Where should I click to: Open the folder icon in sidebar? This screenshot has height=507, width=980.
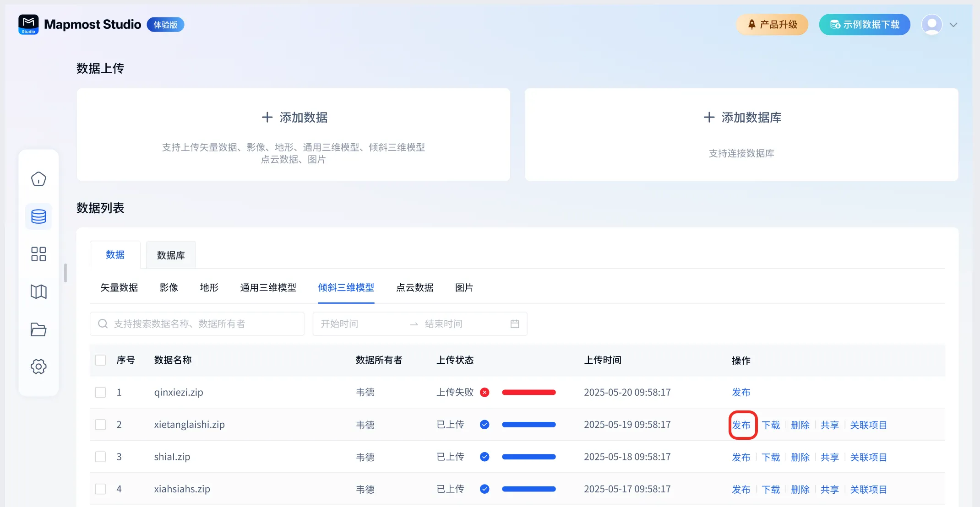click(x=38, y=329)
